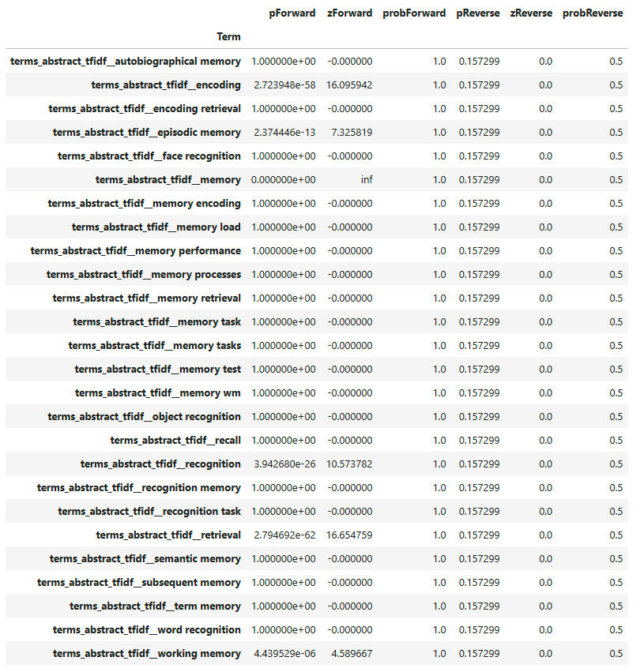Click the pForward value 2.794692e-62
This screenshot has height=672, width=640.
(x=284, y=535)
